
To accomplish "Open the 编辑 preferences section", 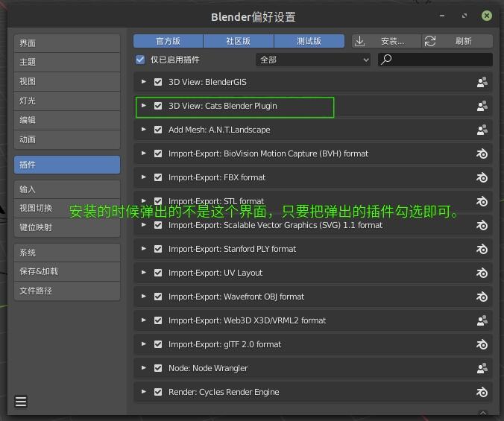I will (67, 120).
